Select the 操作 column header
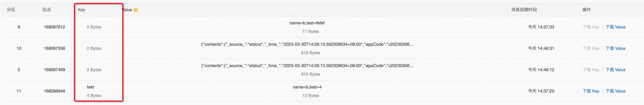This screenshot has height=105, width=644. click(x=587, y=10)
